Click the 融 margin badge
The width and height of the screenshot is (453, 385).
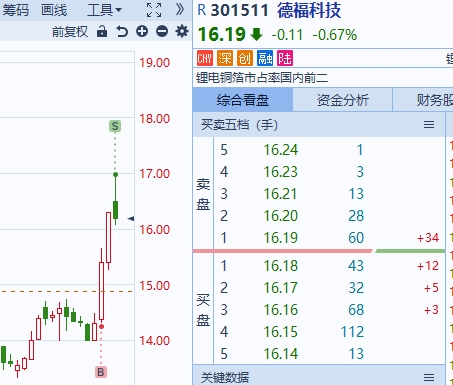(265, 58)
